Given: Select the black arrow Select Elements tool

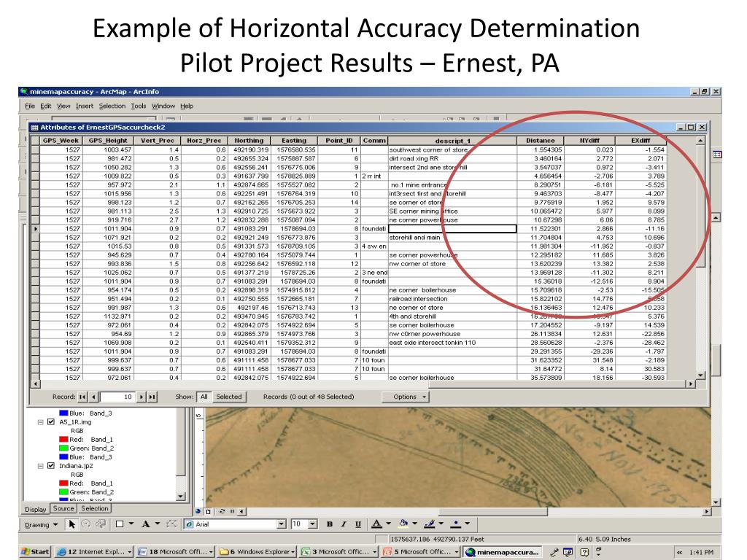Looking at the screenshot, I should (71, 524).
